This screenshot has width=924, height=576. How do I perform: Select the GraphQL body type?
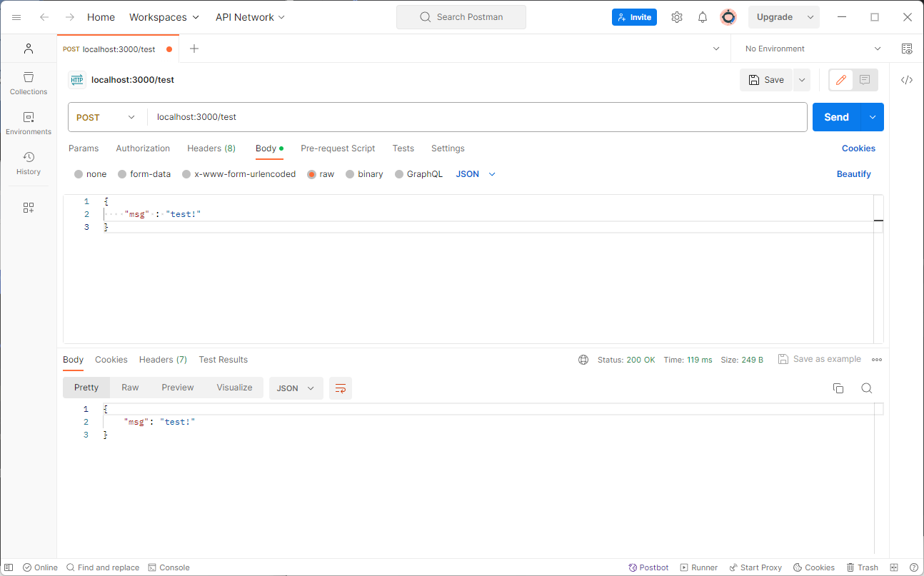point(418,174)
